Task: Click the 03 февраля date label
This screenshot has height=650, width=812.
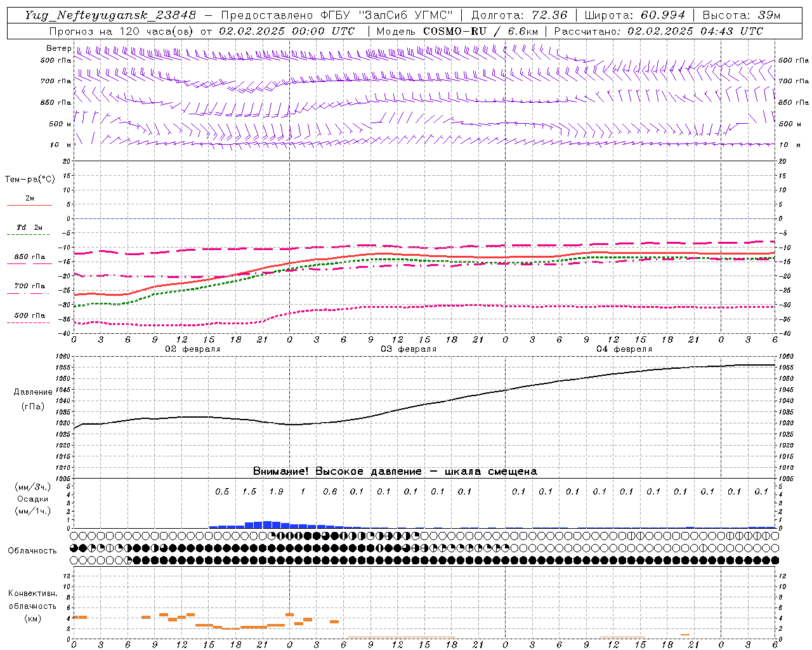Action: click(409, 348)
